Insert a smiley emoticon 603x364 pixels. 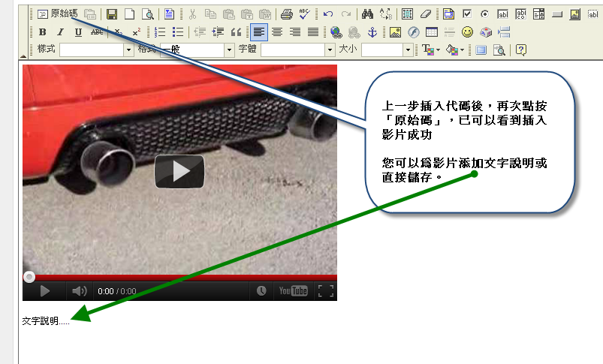(x=467, y=32)
